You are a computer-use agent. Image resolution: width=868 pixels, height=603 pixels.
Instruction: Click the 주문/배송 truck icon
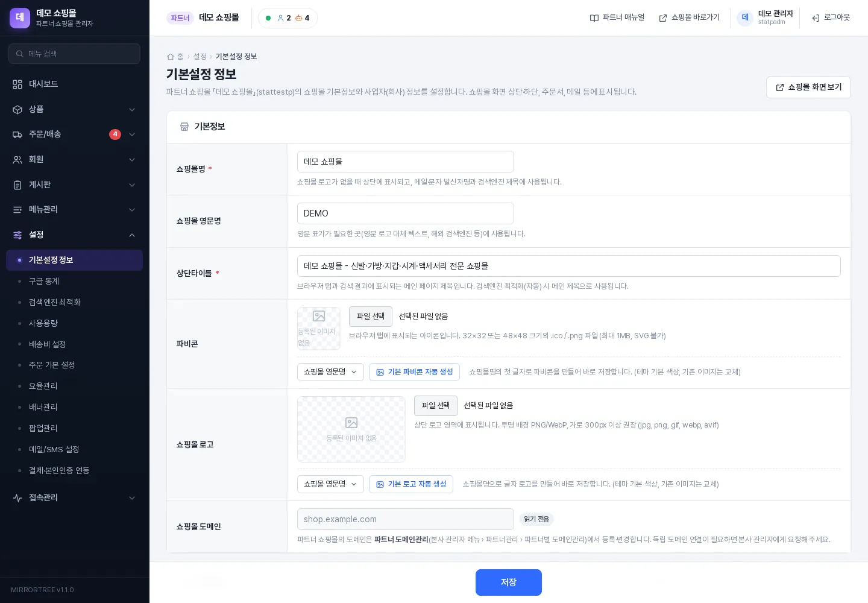point(17,134)
